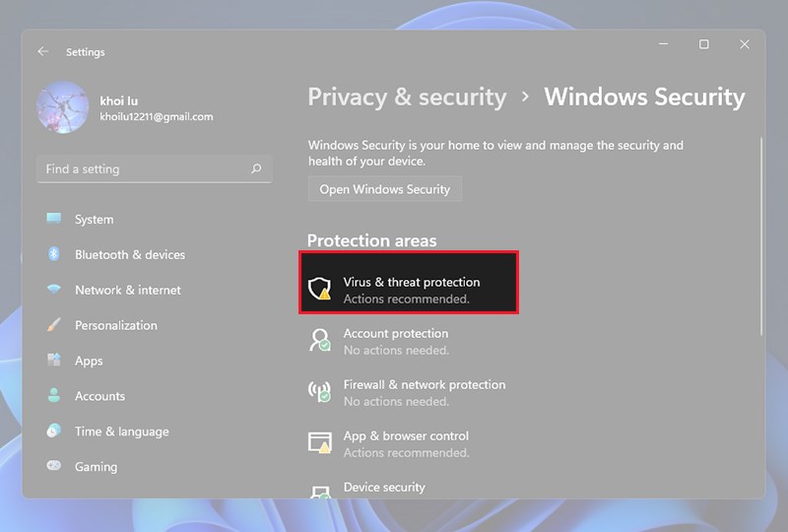Navigate to Accounts settings
The height and width of the screenshot is (532, 788).
click(99, 396)
